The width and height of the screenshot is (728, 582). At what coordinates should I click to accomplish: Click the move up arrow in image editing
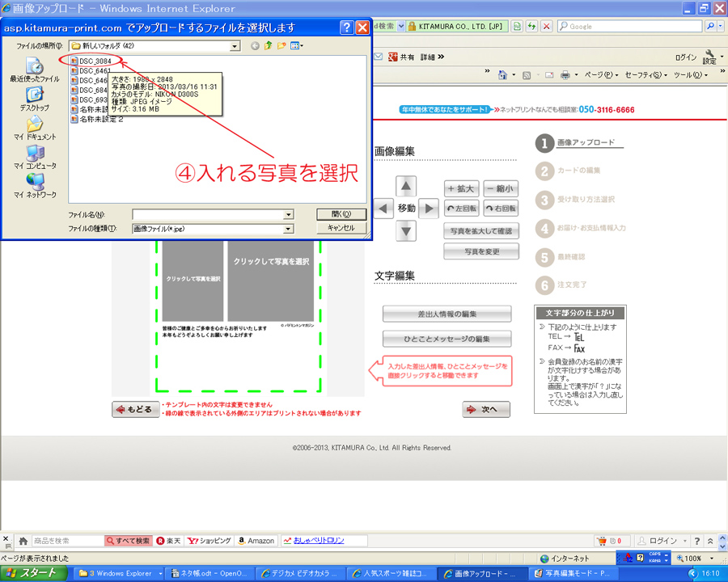point(407,187)
